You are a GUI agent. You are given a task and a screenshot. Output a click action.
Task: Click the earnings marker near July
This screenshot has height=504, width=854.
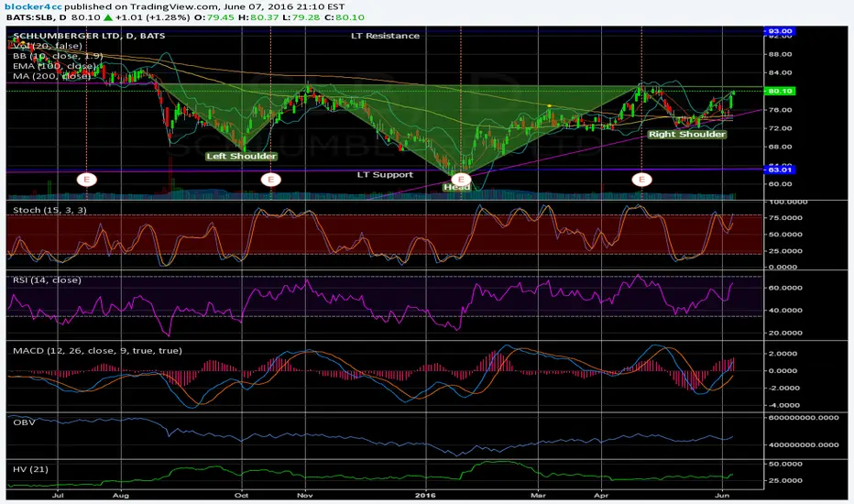(x=87, y=180)
